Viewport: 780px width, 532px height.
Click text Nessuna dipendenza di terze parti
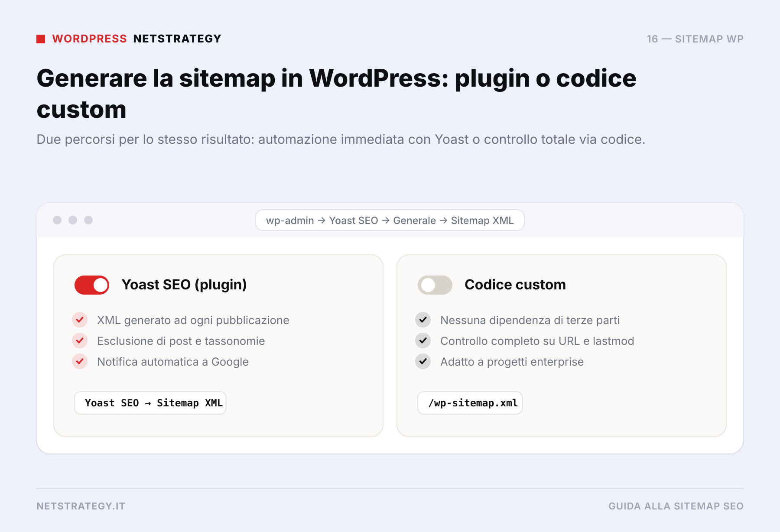tap(530, 320)
